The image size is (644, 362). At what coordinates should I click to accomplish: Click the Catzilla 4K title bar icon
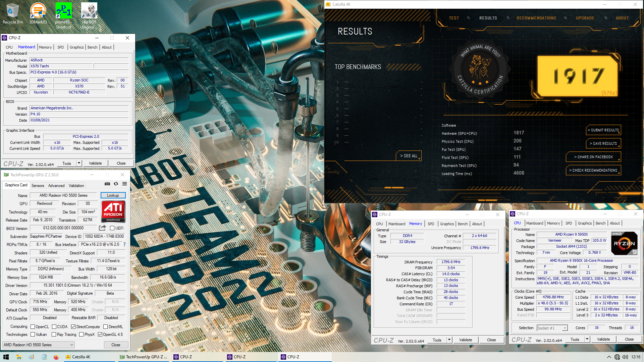[x=328, y=4]
